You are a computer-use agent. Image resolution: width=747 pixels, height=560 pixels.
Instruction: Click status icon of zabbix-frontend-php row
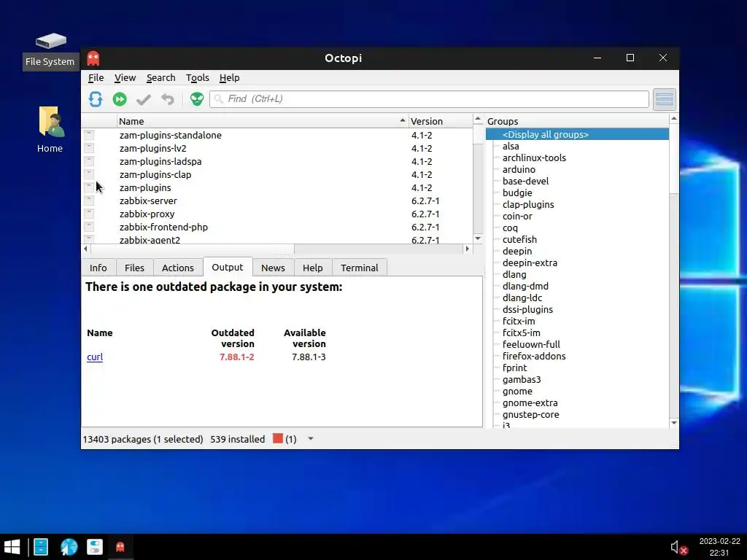pyautogui.click(x=89, y=227)
